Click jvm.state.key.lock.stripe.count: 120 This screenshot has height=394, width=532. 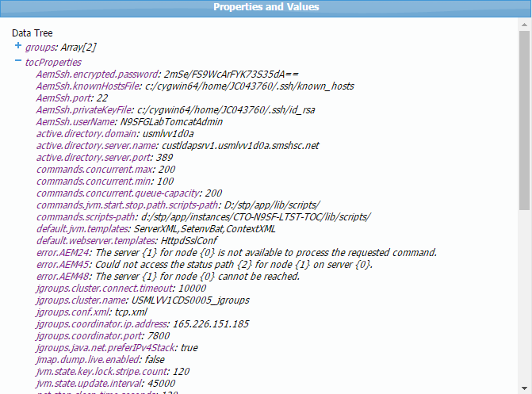[113, 371]
